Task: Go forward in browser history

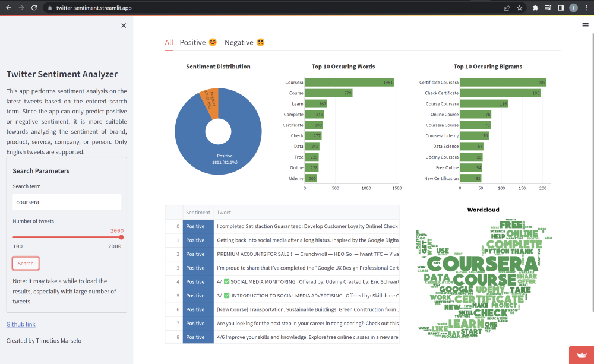Action: click(x=21, y=8)
